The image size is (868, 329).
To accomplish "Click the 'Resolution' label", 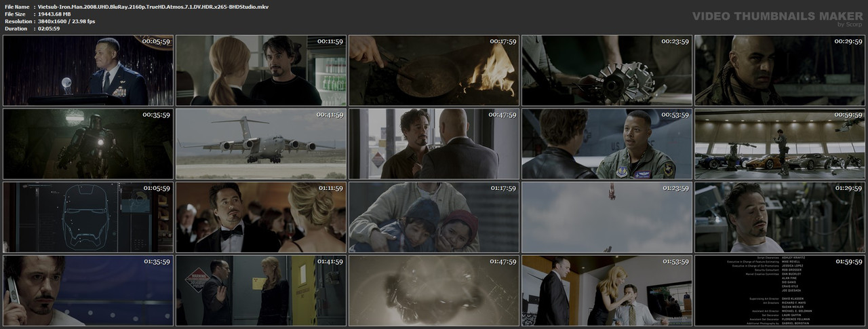I will click(17, 21).
